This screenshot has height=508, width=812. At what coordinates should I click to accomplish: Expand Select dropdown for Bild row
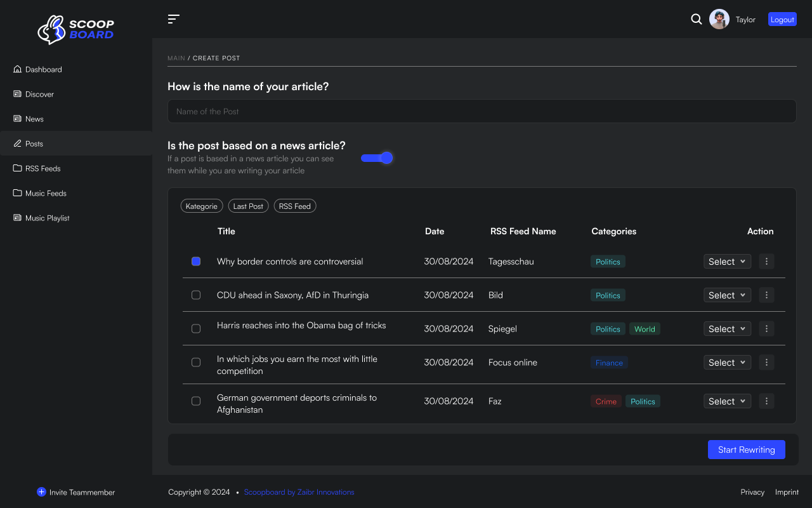(727, 295)
